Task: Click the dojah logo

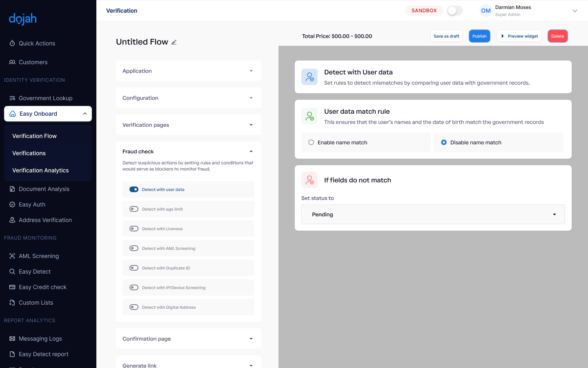Action: pos(23,19)
